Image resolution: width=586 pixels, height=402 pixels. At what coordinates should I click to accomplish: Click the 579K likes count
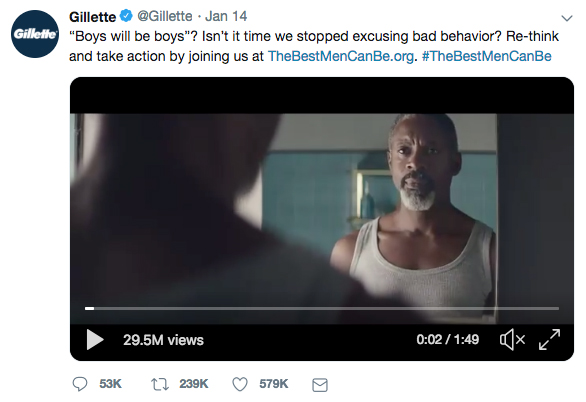274,384
